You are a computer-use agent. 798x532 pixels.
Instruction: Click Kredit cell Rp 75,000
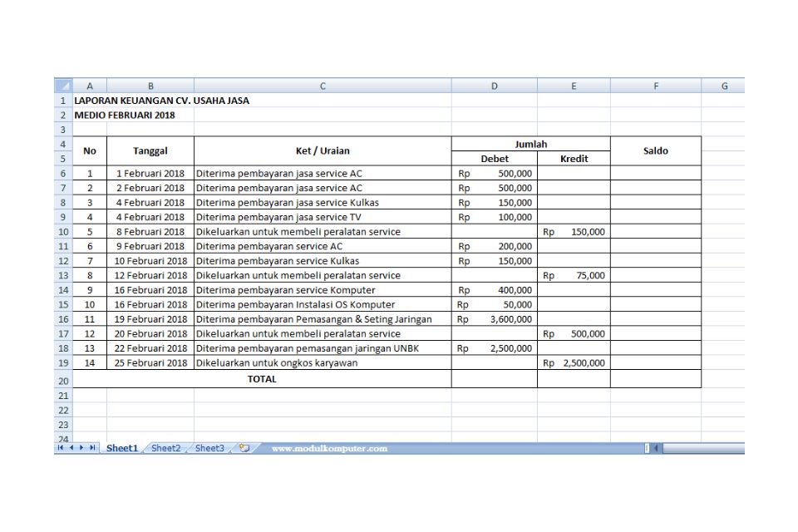pos(574,275)
